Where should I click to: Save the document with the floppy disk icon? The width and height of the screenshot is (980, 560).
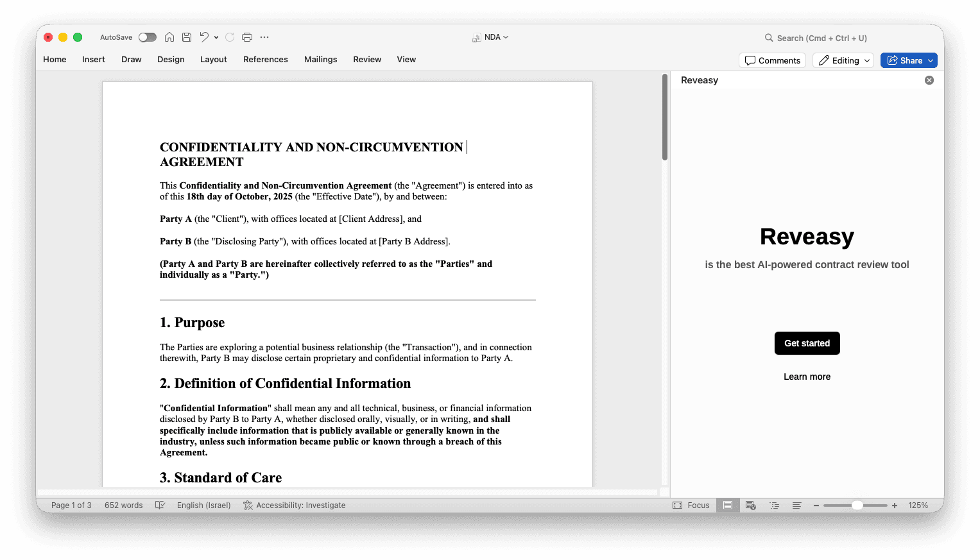click(x=187, y=37)
